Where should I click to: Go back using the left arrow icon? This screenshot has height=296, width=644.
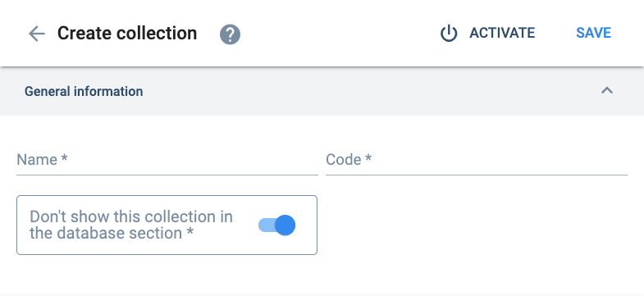click(x=37, y=34)
